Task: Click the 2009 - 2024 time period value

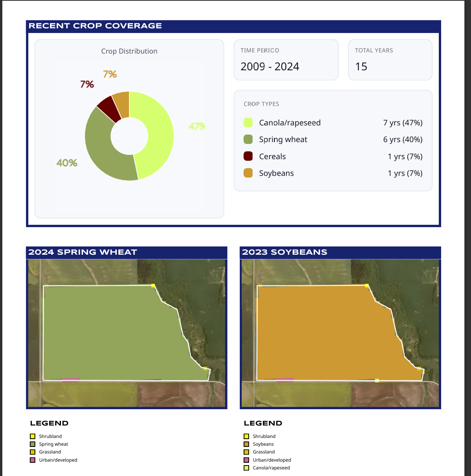Action: (x=270, y=67)
